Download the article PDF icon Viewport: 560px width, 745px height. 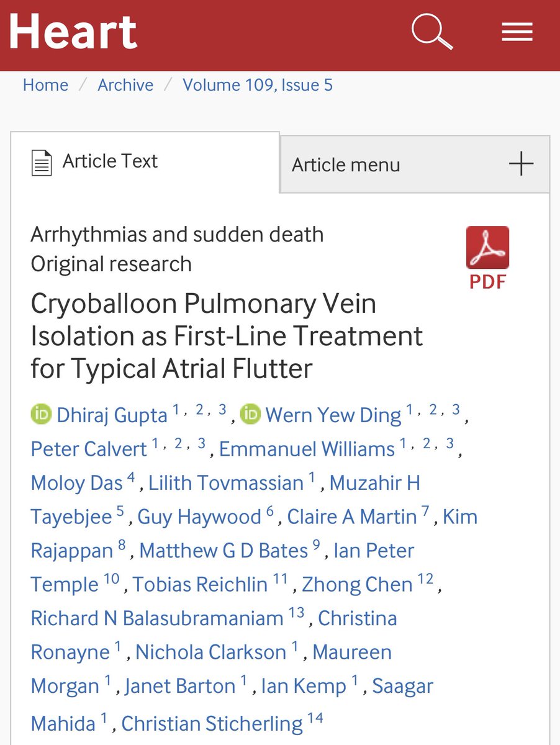click(x=487, y=256)
